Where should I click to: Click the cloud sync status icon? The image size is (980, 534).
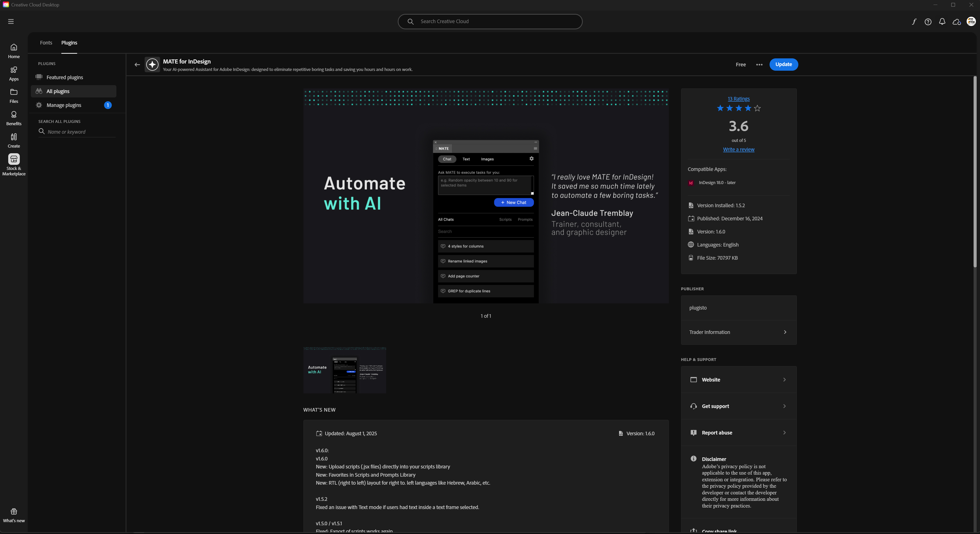[x=956, y=22]
